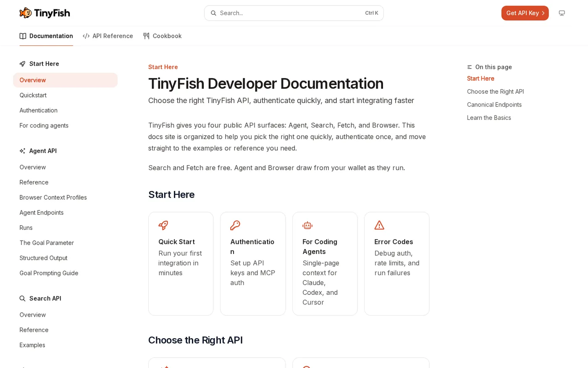
Task: Switch to the Cookbook tab
Action: [162, 36]
